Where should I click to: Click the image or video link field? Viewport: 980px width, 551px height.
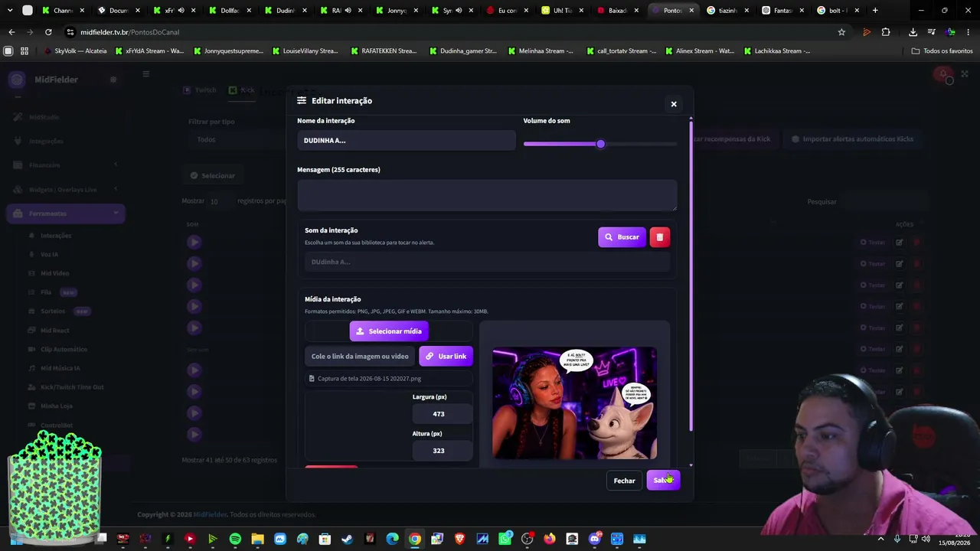point(360,356)
